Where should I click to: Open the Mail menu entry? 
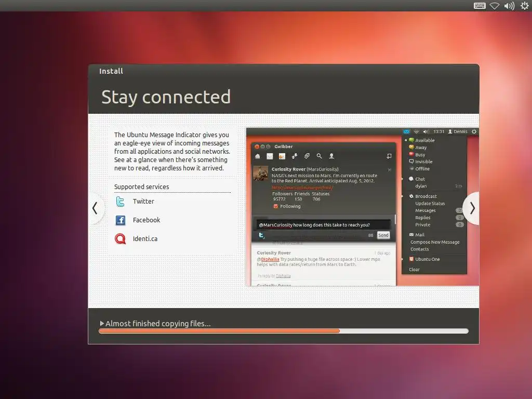(420, 235)
